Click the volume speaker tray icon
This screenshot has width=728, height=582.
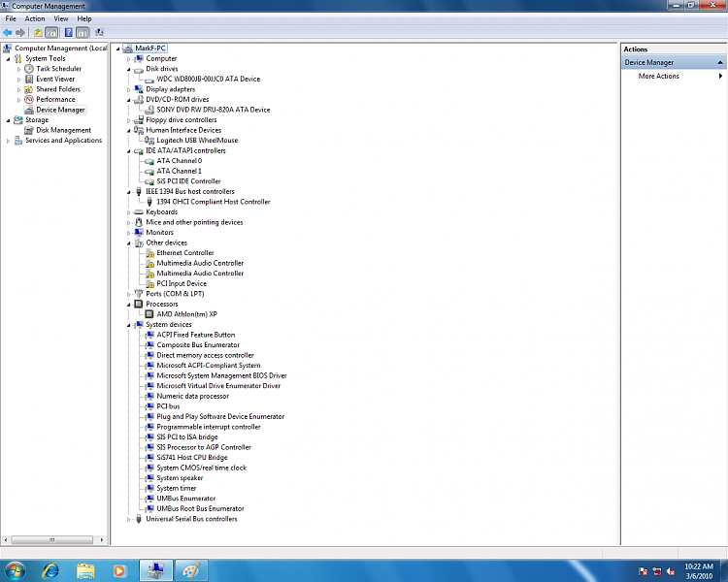671,571
